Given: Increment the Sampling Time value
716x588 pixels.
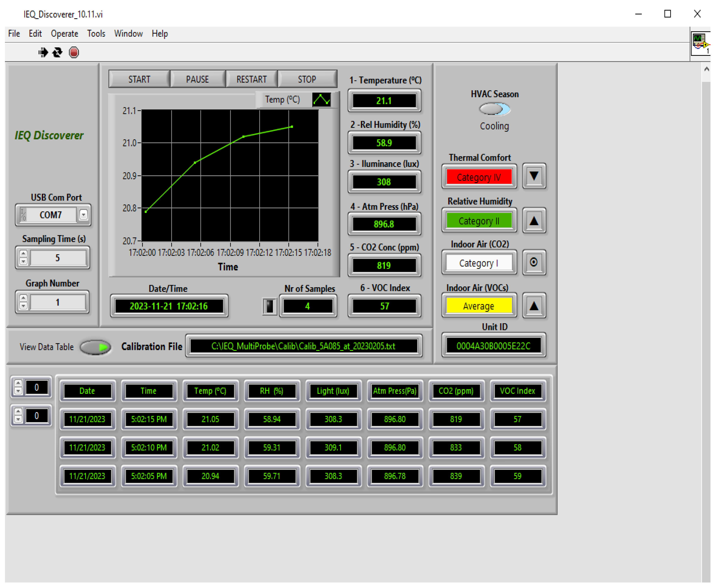Looking at the screenshot, I should click(23, 254).
